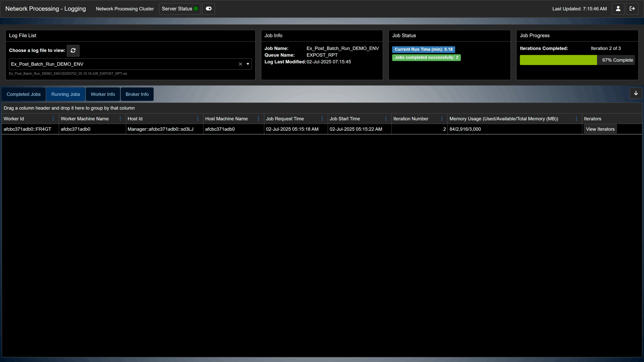
Task: Toggle the switch next to Server Status
Action: click(209, 9)
